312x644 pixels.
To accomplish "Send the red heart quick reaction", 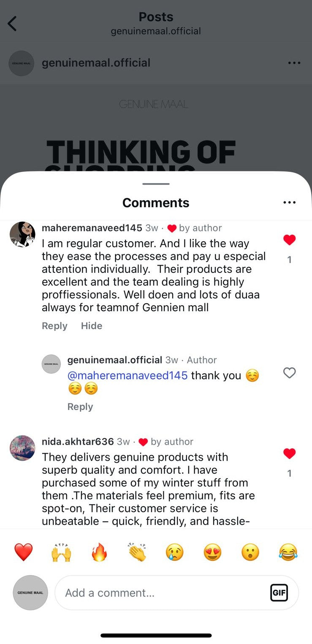I will point(23,552).
